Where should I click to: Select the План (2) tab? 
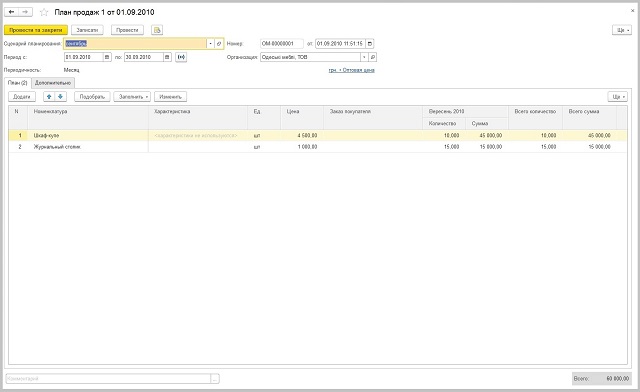click(18, 83)
